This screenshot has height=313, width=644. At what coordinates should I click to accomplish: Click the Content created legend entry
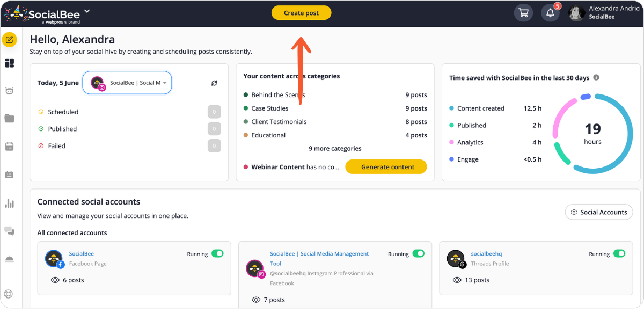pyautogui.click(x=481, y=108)
